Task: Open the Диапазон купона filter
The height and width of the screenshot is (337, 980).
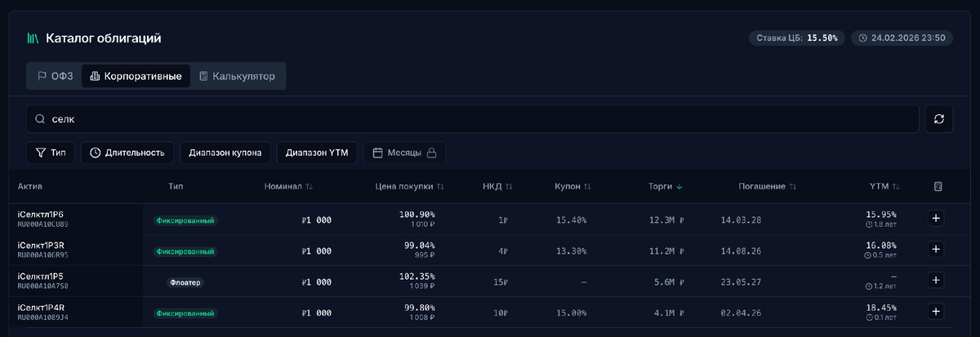Action: pyautogui.click(x=225, y=153)
